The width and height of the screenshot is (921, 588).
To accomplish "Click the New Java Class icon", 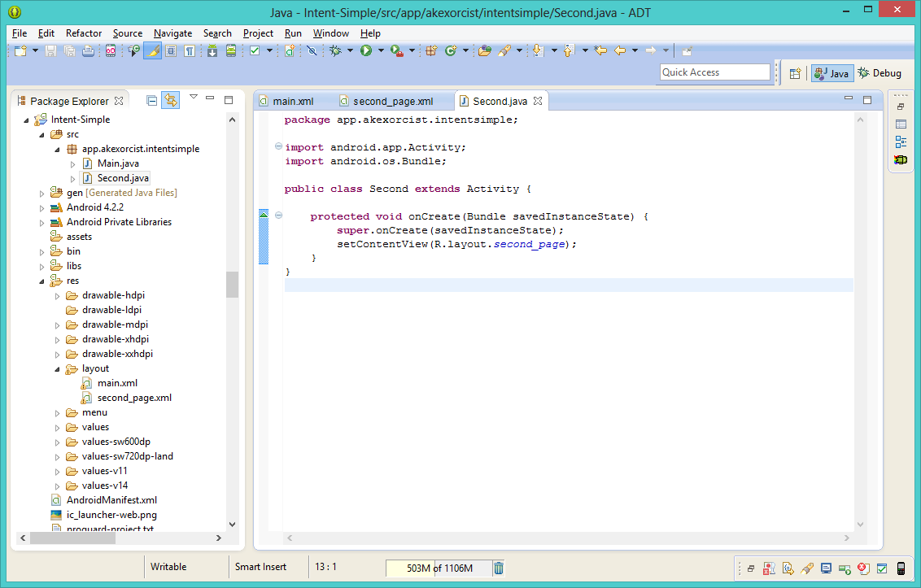I will tap(451, 51).
